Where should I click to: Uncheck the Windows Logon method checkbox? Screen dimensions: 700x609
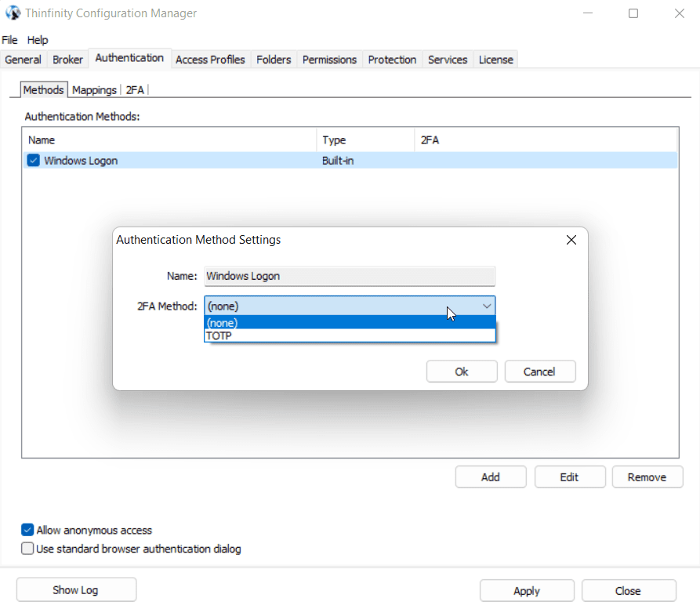34,161
